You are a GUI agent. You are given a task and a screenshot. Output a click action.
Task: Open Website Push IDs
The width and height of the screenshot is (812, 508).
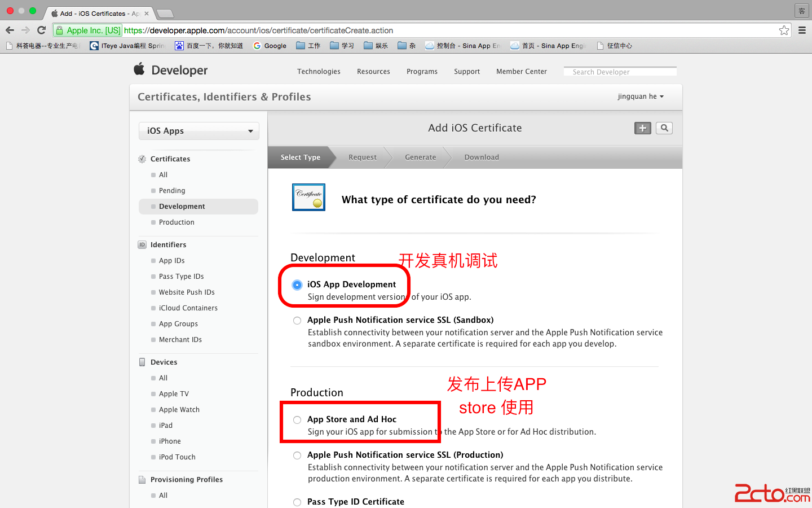(x=187, y=292)
